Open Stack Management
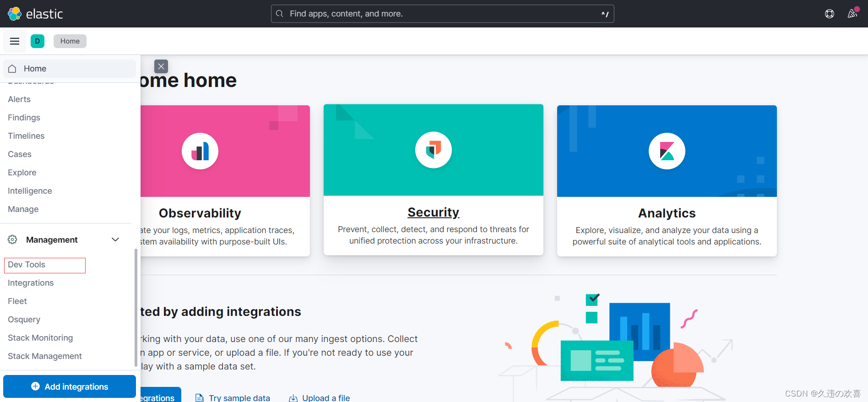 tap(45, 356)
